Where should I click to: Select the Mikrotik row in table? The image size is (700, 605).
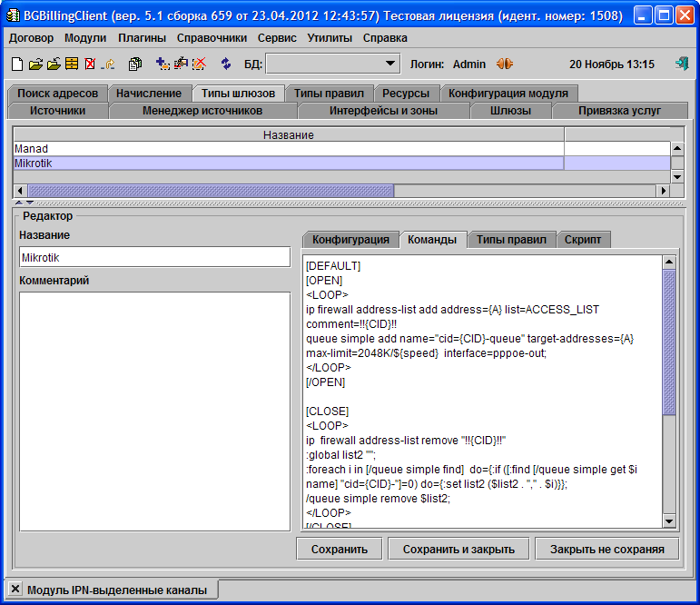[342, 164]
